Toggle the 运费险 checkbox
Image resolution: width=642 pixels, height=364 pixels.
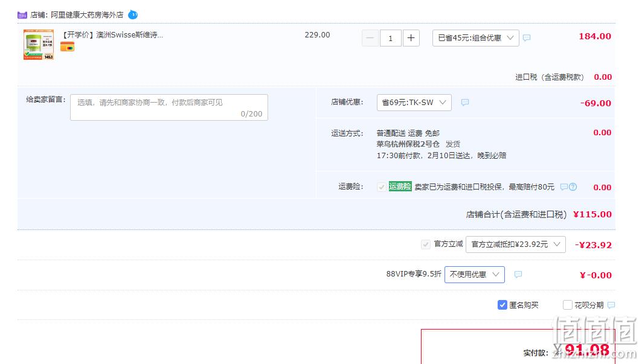(x=381, y=187)
